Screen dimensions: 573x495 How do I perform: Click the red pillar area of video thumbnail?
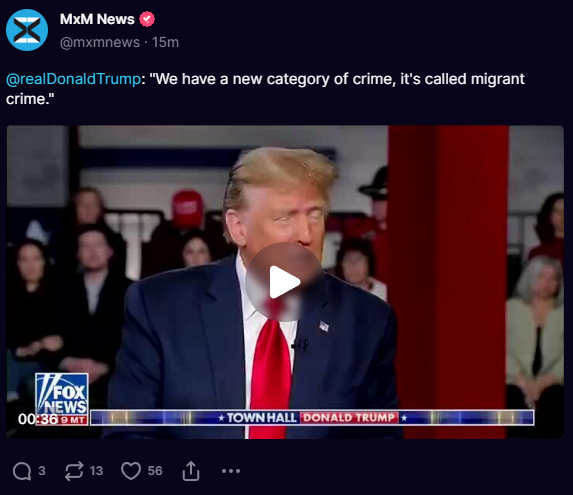click(448, 256)
